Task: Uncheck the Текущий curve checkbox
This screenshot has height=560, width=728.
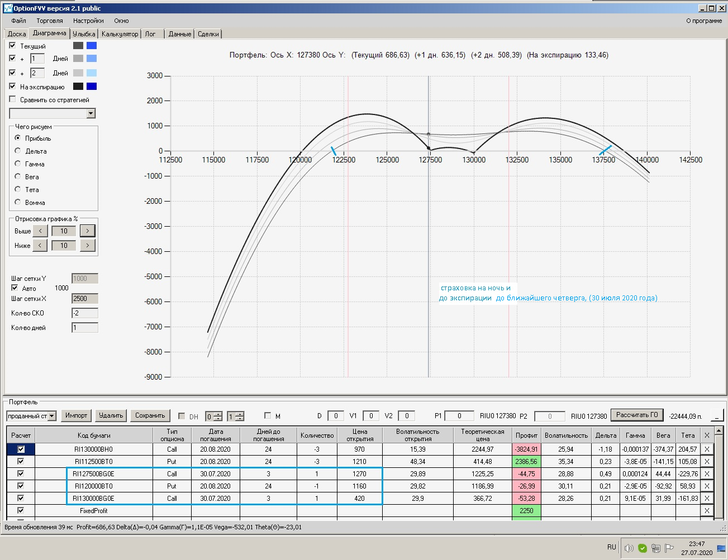Action: 12,46
